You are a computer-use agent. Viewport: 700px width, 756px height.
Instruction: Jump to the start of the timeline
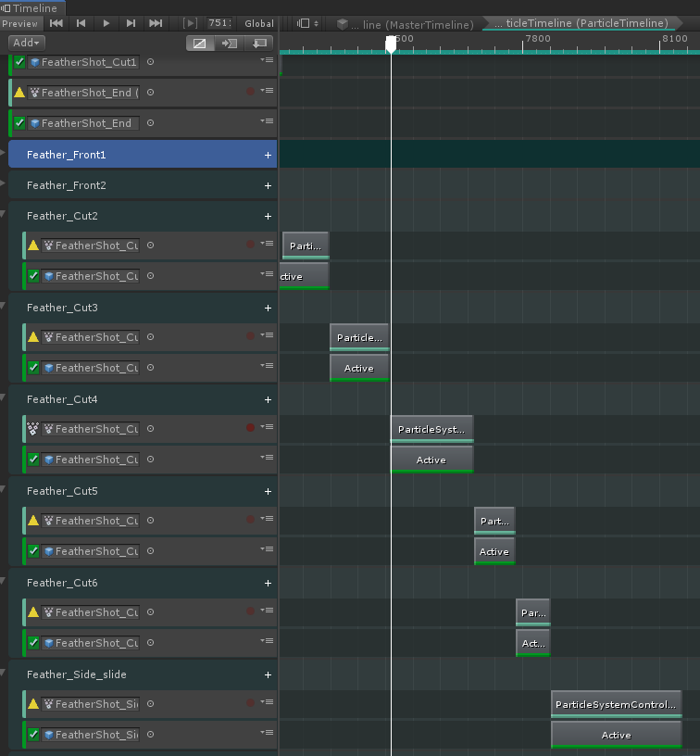pos(56,23)
